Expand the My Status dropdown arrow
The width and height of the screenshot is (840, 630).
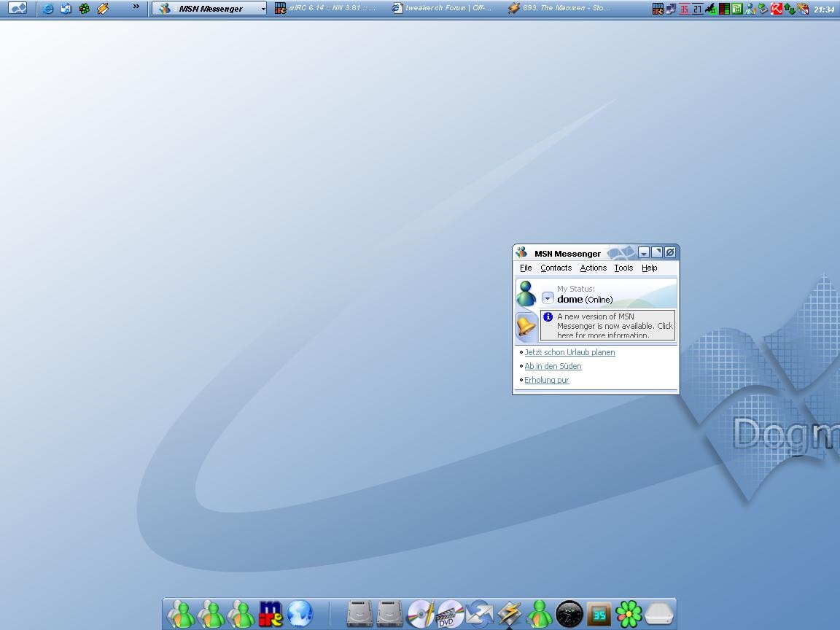click(548, 298)
